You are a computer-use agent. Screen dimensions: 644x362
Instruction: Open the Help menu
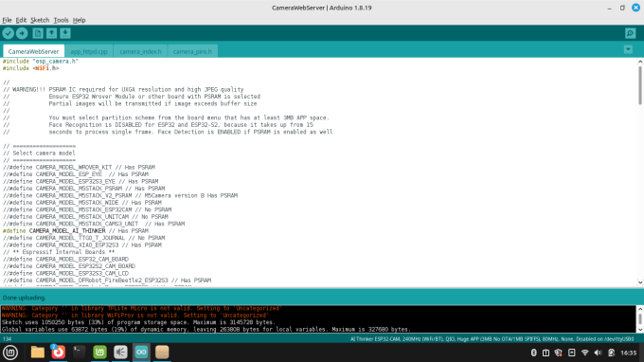[79, 20]
